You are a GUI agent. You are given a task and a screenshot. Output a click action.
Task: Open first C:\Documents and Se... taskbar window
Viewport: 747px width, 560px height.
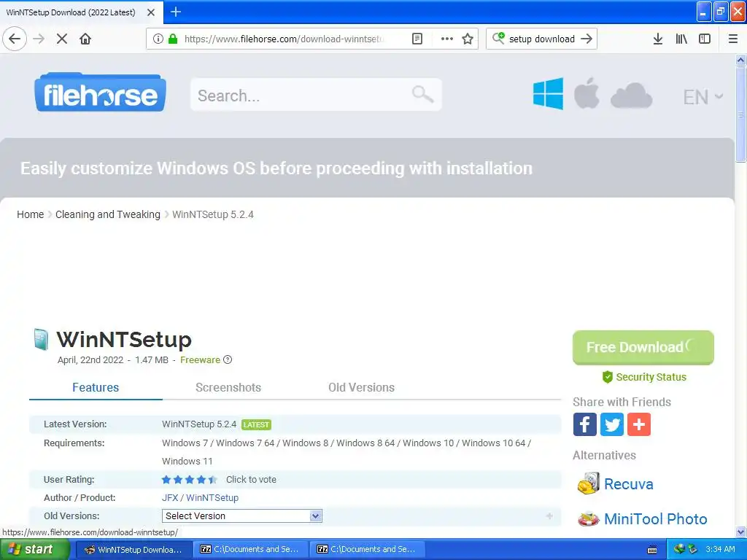pyautogui.click(x=251, y=550)
